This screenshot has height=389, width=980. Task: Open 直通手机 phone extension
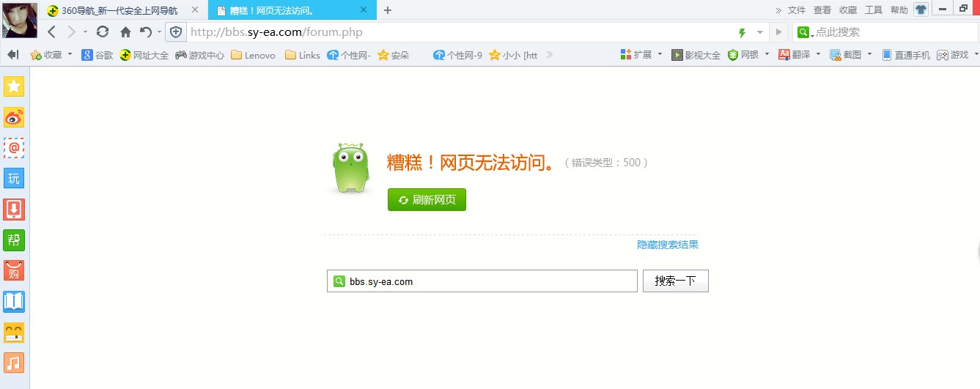coord(905,55)
